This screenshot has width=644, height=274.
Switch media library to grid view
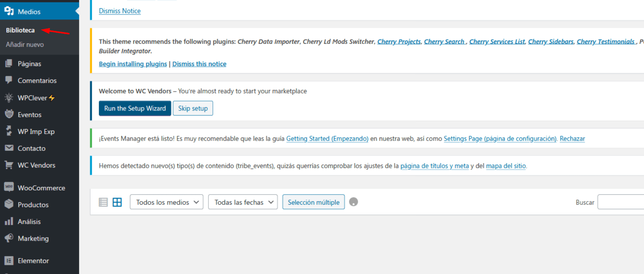tap(117, 202)
